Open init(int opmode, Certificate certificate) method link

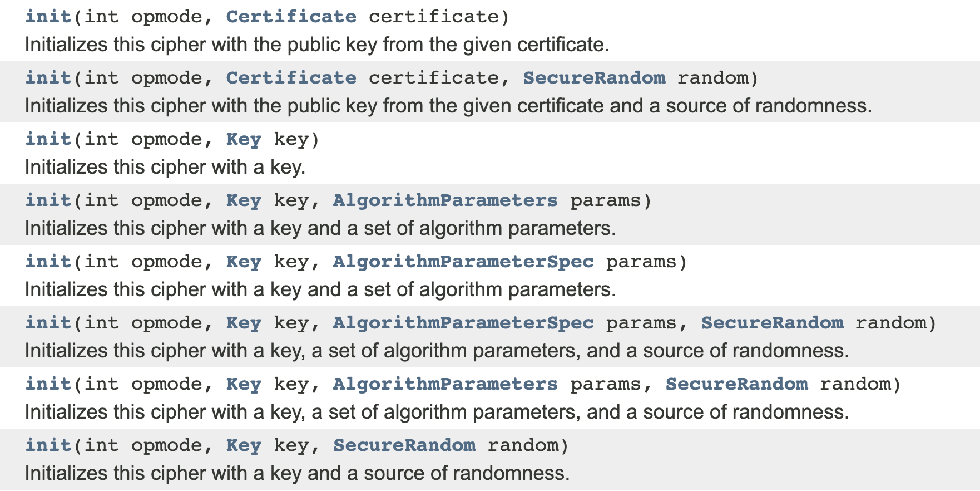click(x=48, y=17)
